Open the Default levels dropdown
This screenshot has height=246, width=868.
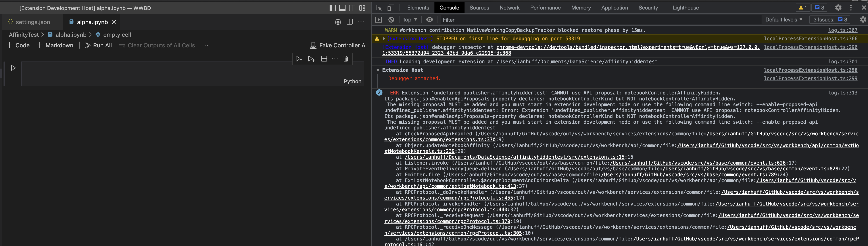pyautogui.click(x=784, y=20)
